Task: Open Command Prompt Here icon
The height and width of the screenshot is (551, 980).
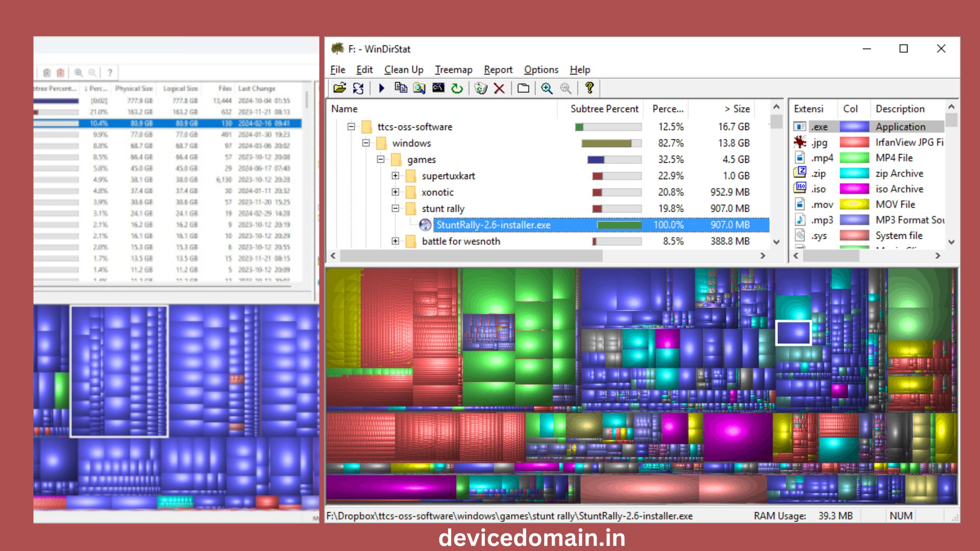Action: click(438, 88)
